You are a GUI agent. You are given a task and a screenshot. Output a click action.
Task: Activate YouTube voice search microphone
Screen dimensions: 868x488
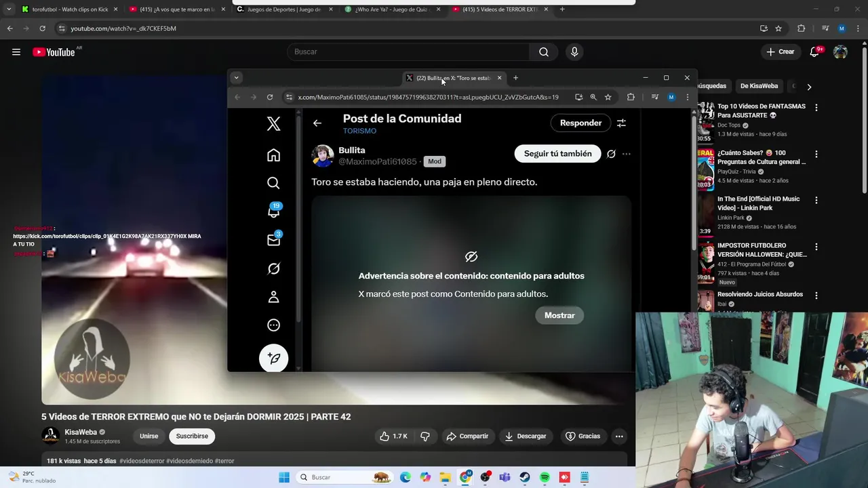pos(574,52)
